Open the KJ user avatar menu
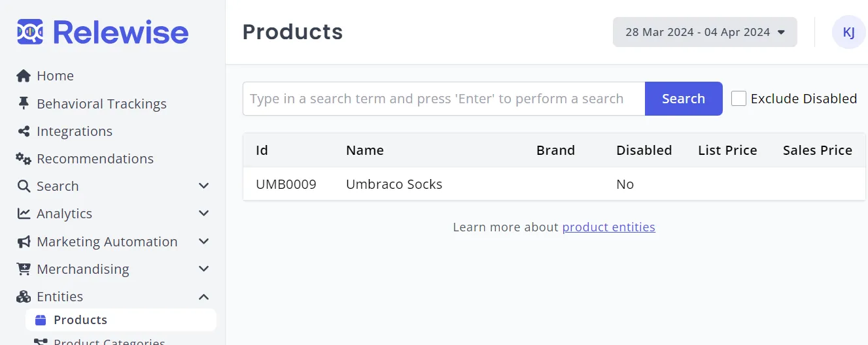The image size is (868, 345). 848,32
